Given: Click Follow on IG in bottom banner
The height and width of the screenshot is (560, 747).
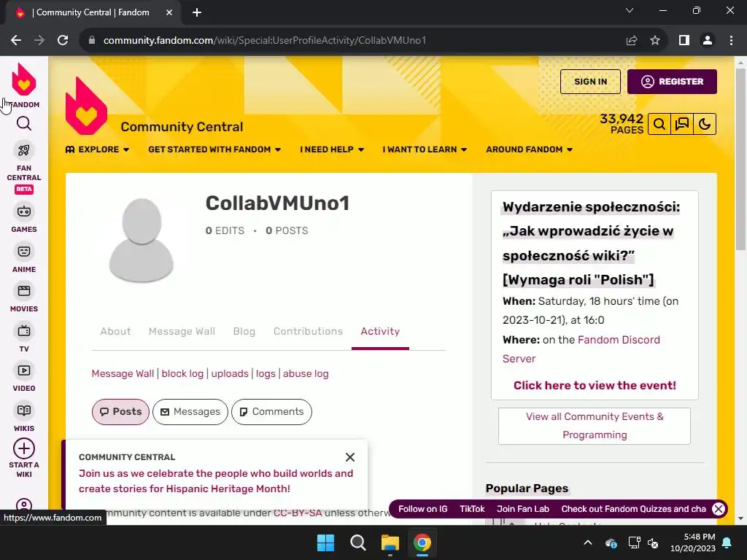Looking at the screenshot, I should point(423,509).
